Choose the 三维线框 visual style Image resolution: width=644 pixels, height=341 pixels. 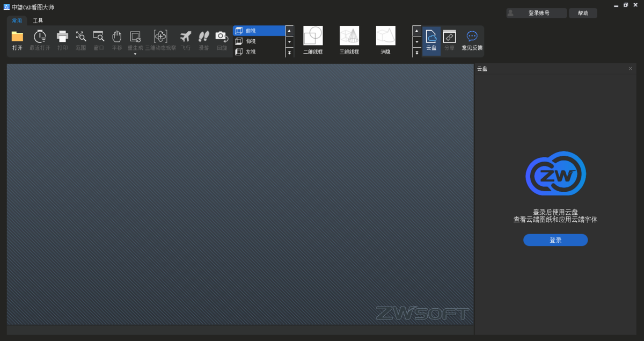coord(349,41)
